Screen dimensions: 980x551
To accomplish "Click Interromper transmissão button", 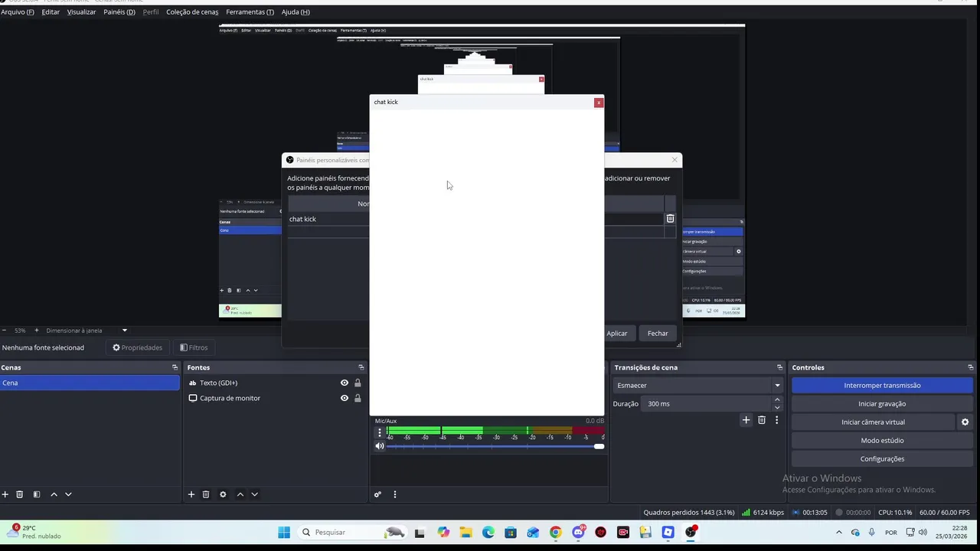I will 882,386.
